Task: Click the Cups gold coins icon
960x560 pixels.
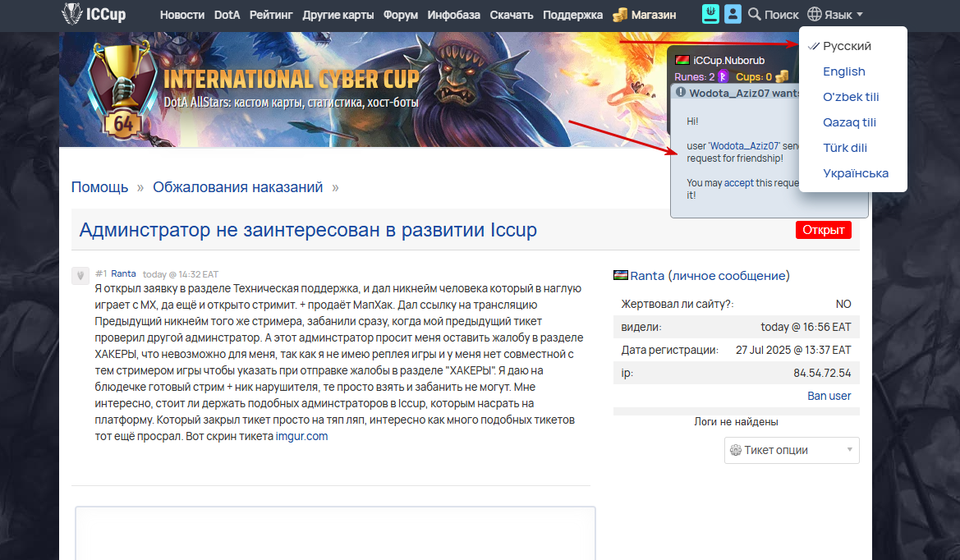Action: pos(782,76)
